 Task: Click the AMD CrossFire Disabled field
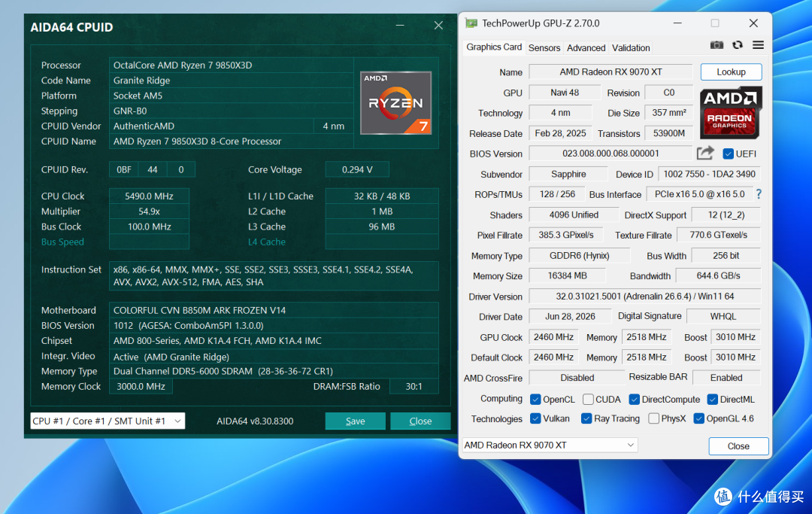click(577, 378)
